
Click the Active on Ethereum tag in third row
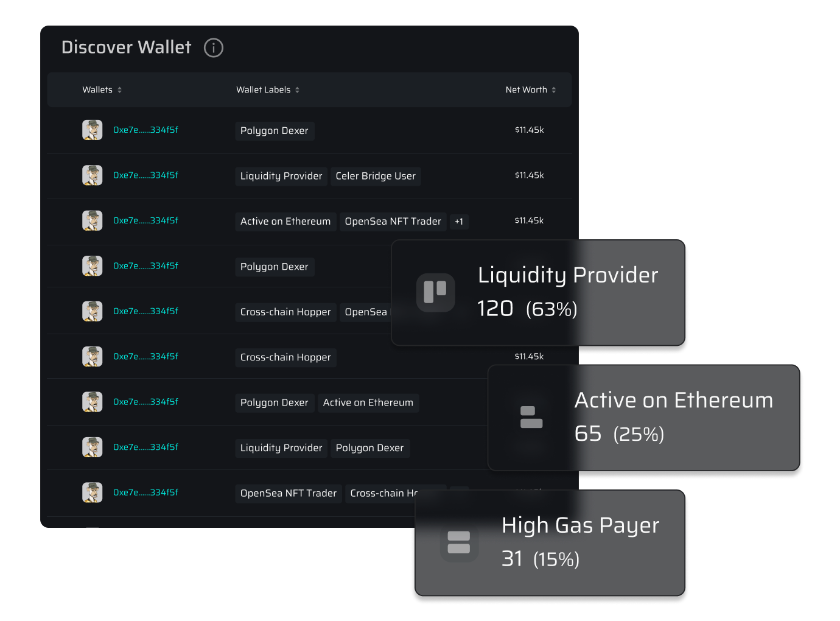(285, 222)
